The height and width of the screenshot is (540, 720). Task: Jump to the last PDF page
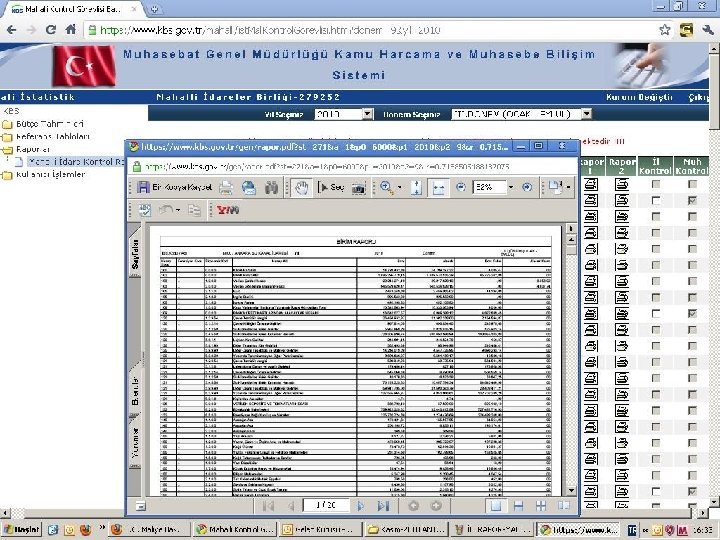click(383, 506)
